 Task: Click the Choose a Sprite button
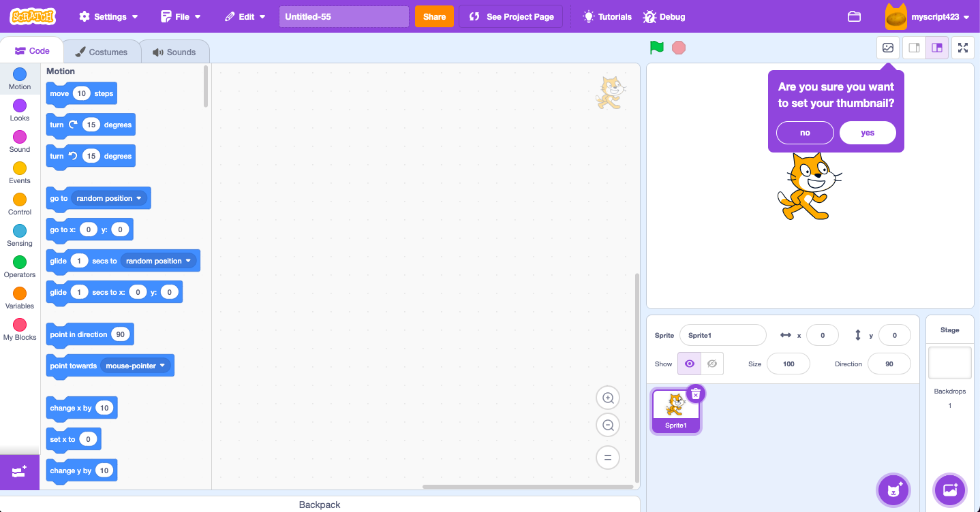click(893, 490)
